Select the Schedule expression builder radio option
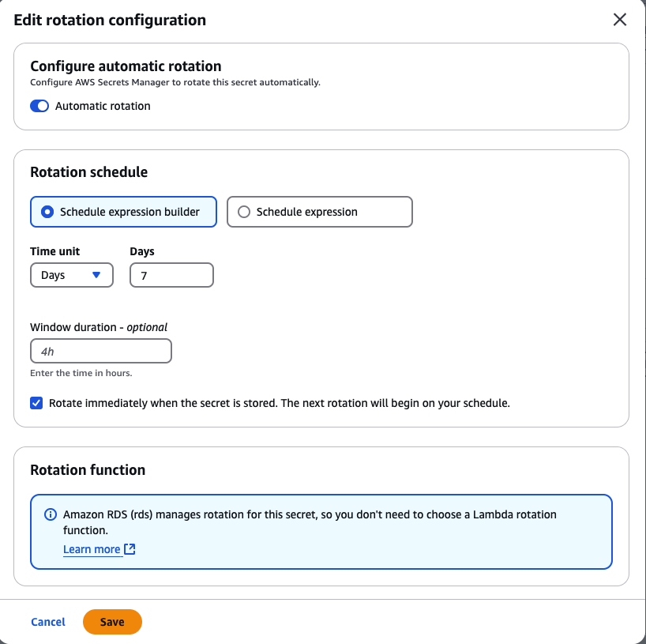 (x=47, y=212)
